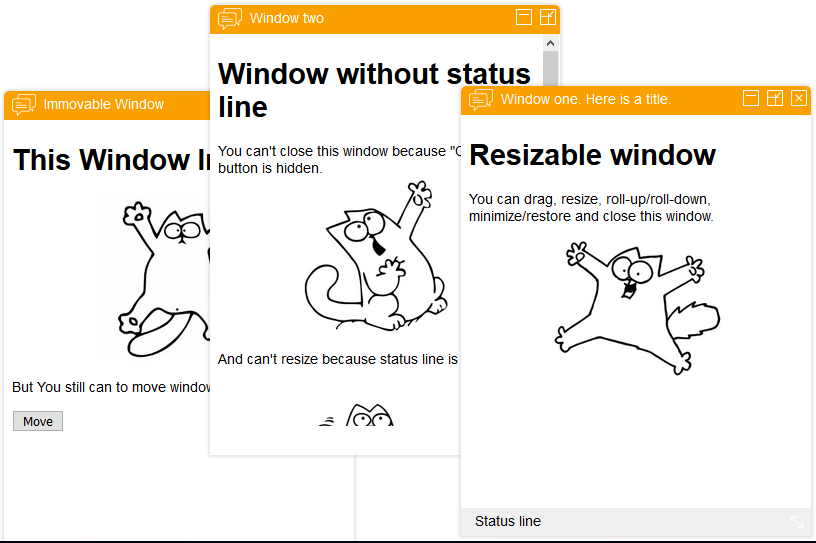Image resolution: width=816 pixels, height=543 pixels.
Task: Click the 'Window two' title text
Action: (x=287, y=18)
